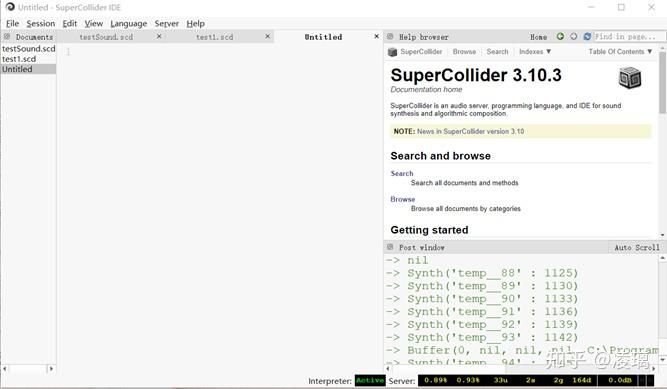Screen dimensions: 667x389
Task: Click the Documents panel dock icon
Action: 7,37
